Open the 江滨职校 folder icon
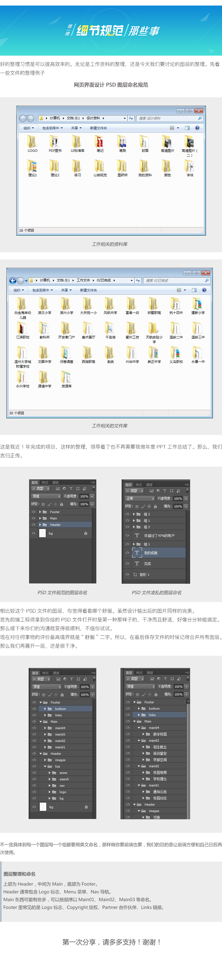222x980 pixels. pos(22,328)
